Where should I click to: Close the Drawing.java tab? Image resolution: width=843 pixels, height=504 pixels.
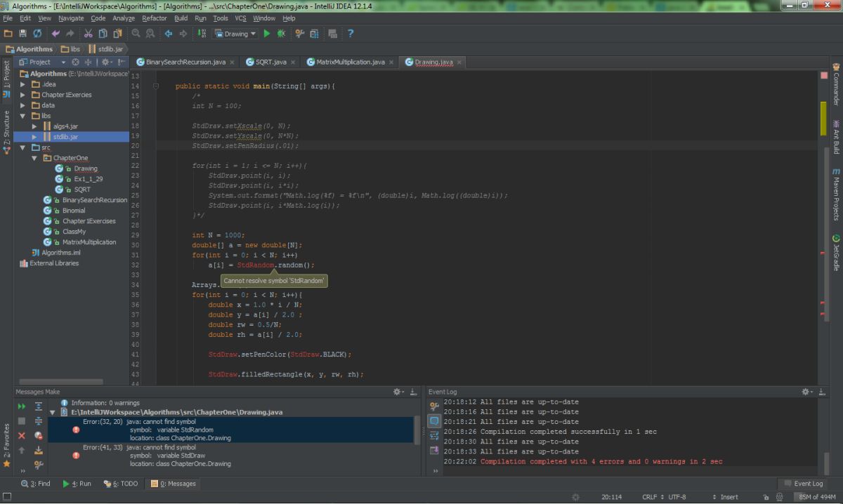point(459,62)
